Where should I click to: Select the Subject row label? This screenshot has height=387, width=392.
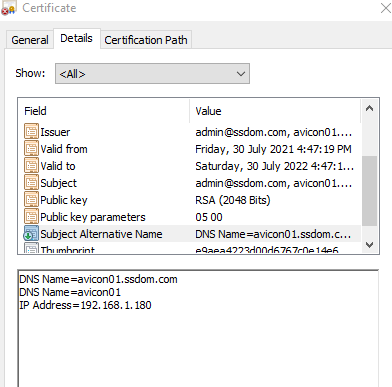click(59, 183)
